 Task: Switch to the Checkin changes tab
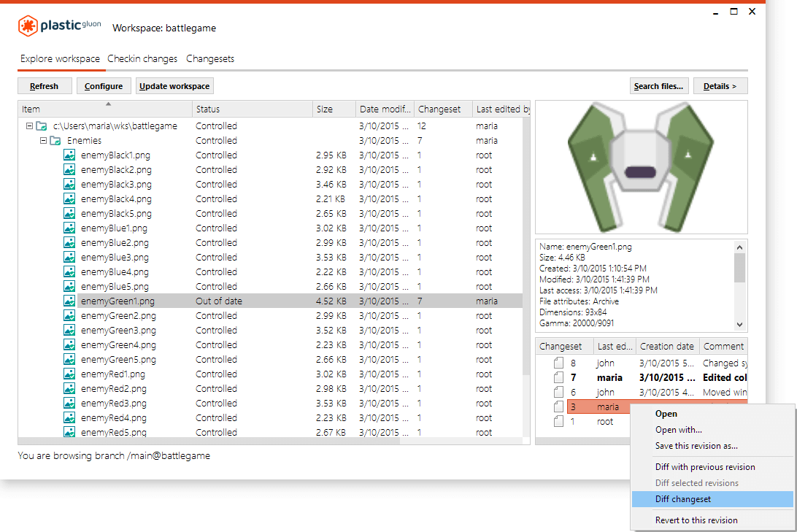tap(142, 59)
